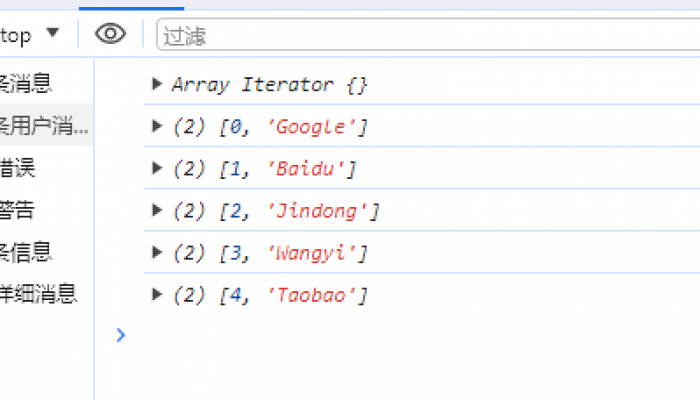Screen dimensions: 700x400
Task: Expand the Array Iterator {} entry
Action: click(x=157, y=84)
